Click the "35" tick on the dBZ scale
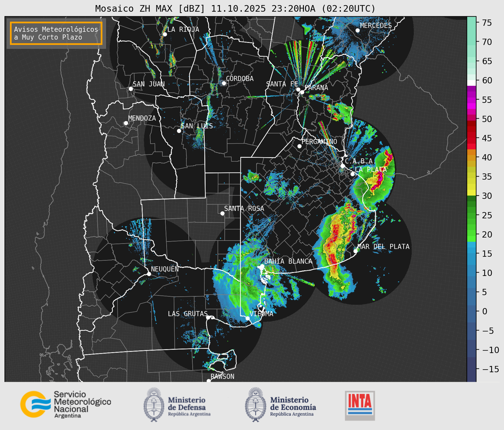504x430 pixels. point(487,177)
